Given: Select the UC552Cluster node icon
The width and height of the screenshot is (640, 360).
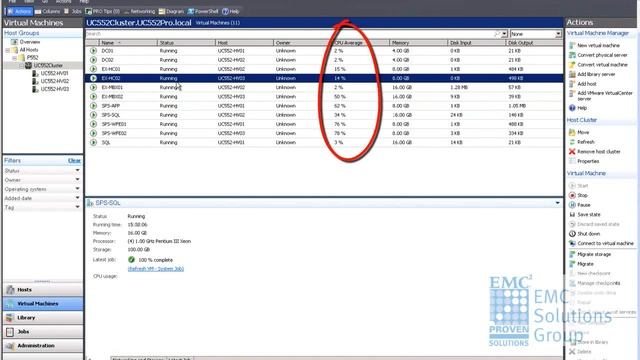Looking at the screenshot, I should click(28, 65).
